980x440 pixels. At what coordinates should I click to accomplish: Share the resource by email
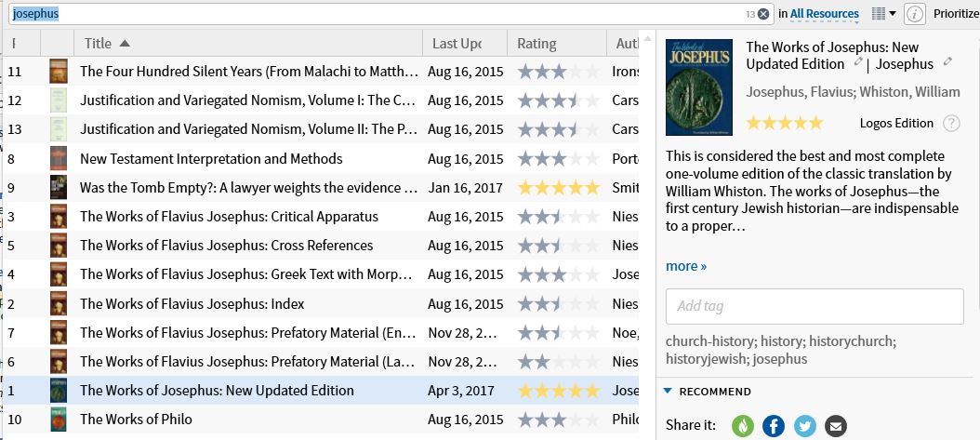point(836,426)
